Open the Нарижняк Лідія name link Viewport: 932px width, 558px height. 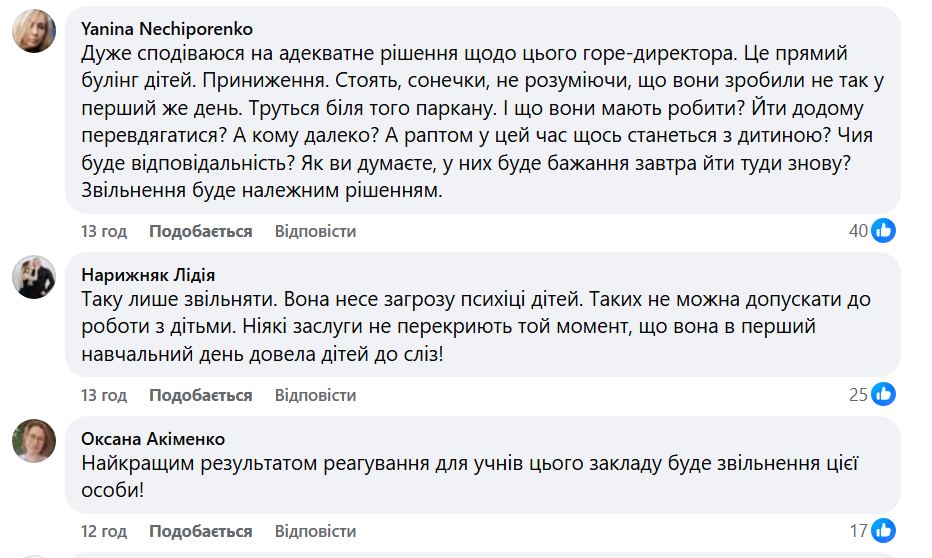tap(148, 275)
